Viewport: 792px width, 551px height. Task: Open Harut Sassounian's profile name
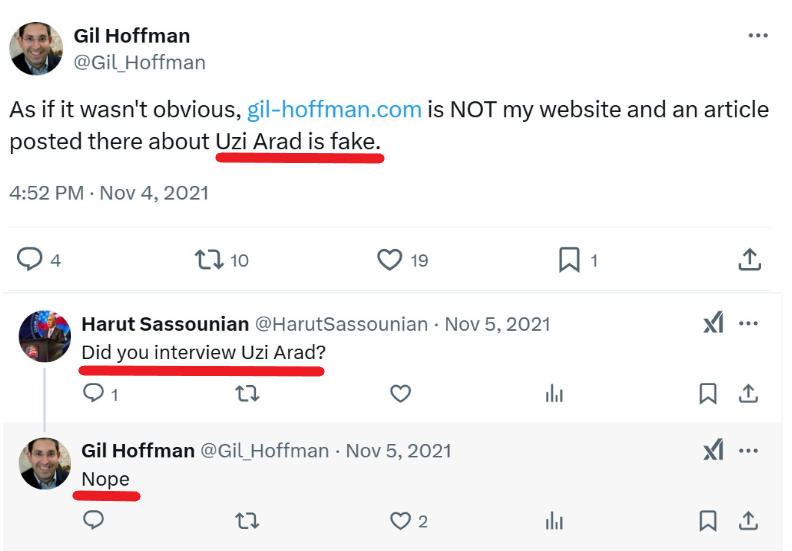tap(166, 324)
